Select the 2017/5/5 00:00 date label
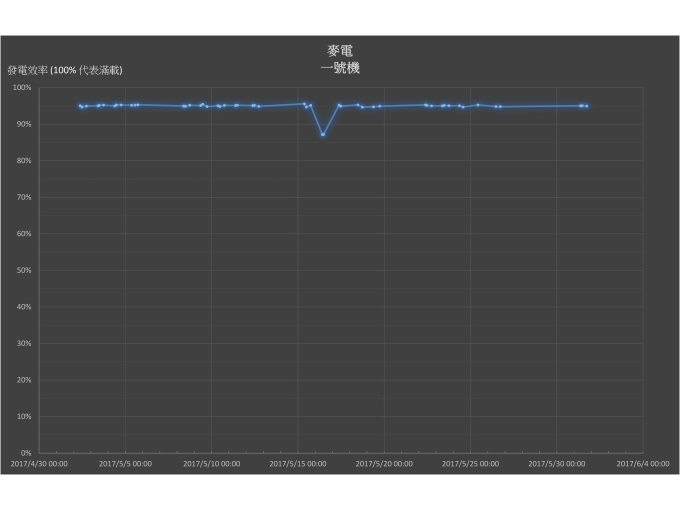 coord(124,464)
